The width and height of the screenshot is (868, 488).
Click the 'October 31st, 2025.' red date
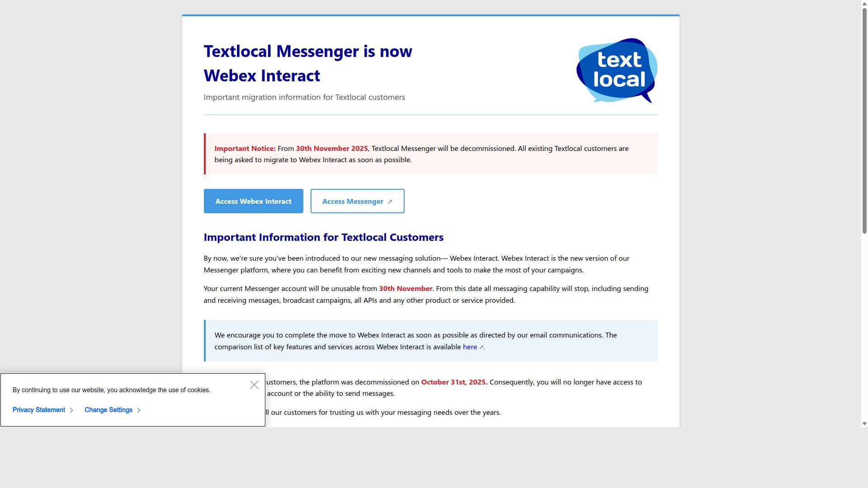point(454,382)
